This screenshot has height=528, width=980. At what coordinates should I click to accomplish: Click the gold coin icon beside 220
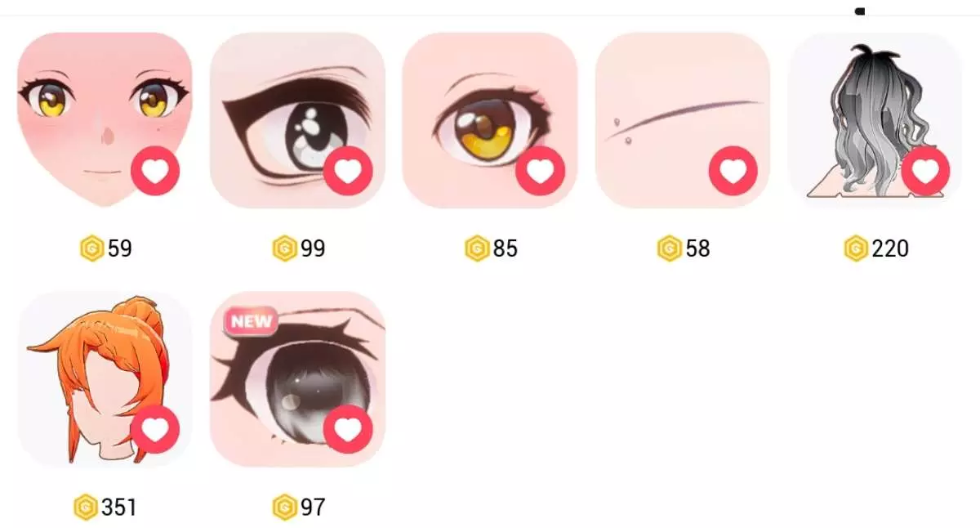click(856, 248)
